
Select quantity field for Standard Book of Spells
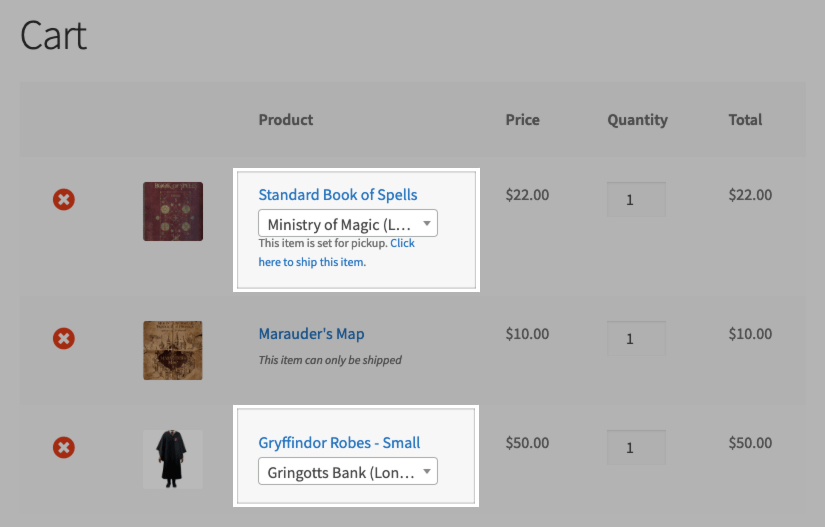click(636, 199)
